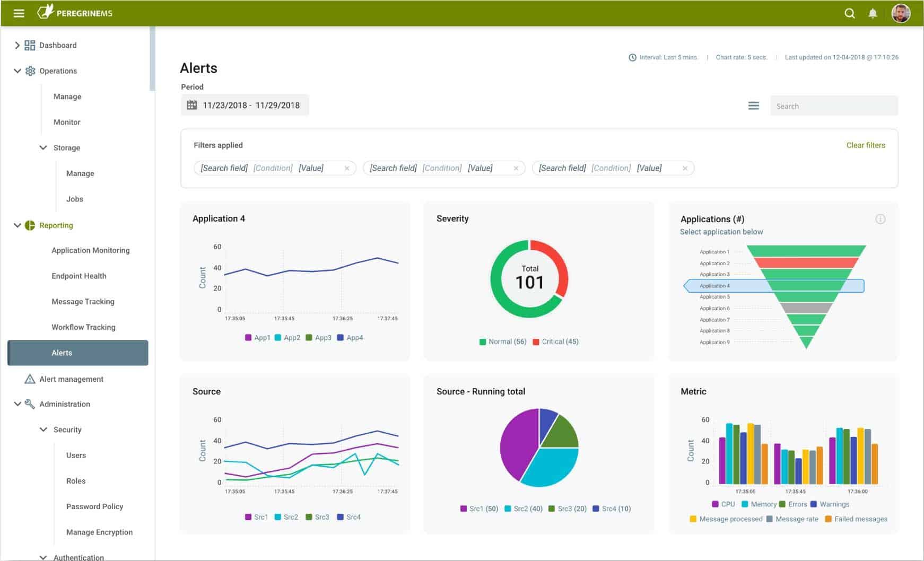
Task: Open the notifications bell
Action: [x=873, y=13]
